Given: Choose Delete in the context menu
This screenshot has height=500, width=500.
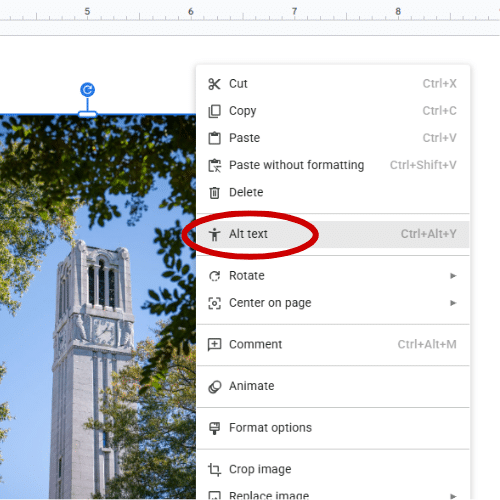Looking at the screenshot, I should 333,192.
